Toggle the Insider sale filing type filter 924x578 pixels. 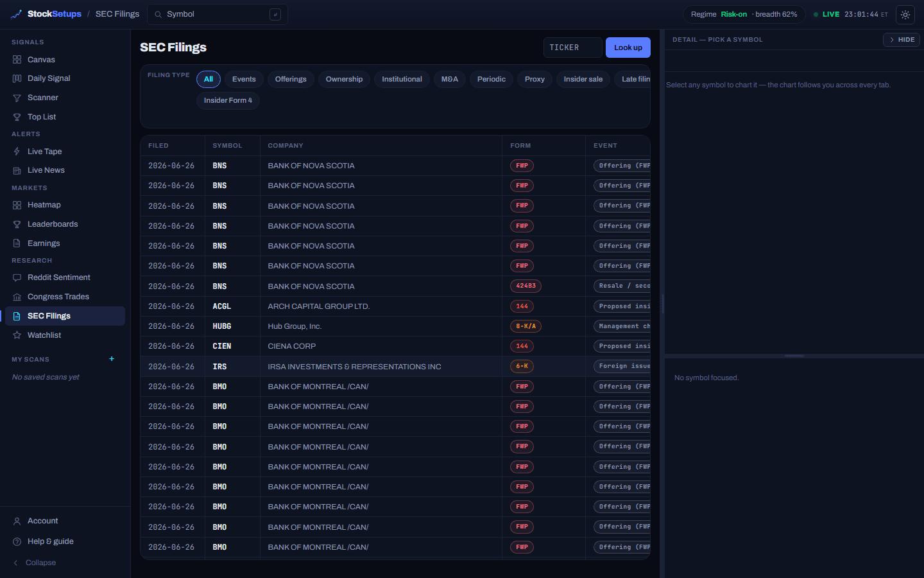click(x=583, y=79)
